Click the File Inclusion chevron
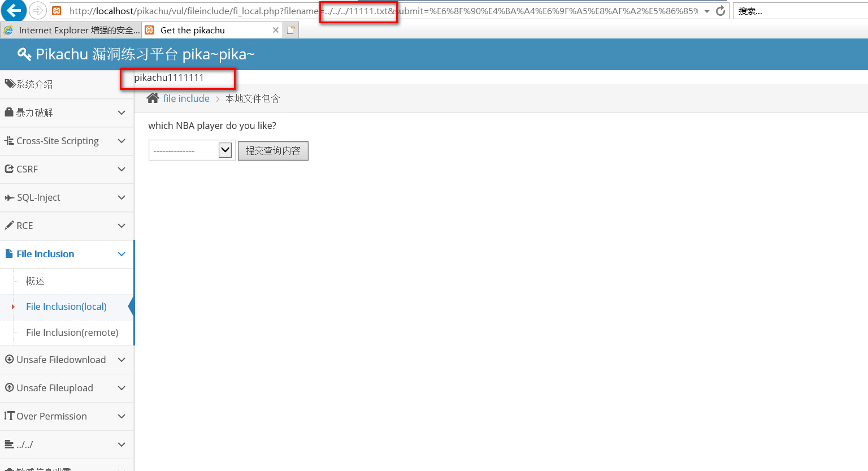 121,254
